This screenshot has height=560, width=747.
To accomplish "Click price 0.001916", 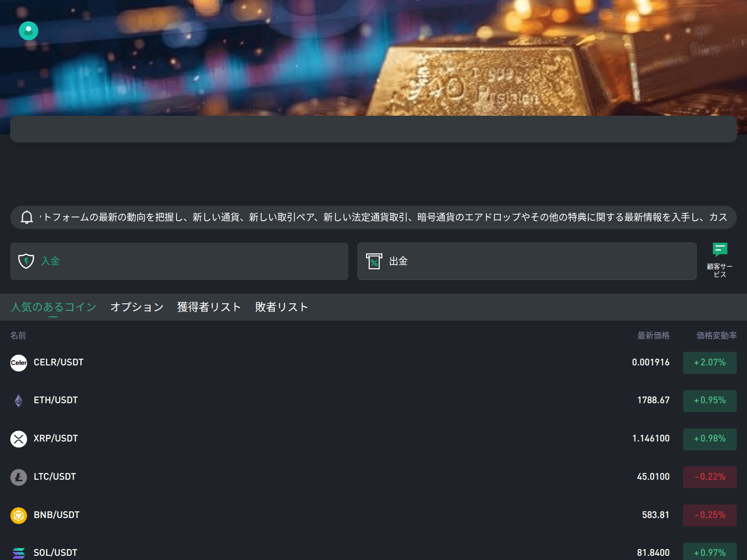I will click(x=651, y=363).
